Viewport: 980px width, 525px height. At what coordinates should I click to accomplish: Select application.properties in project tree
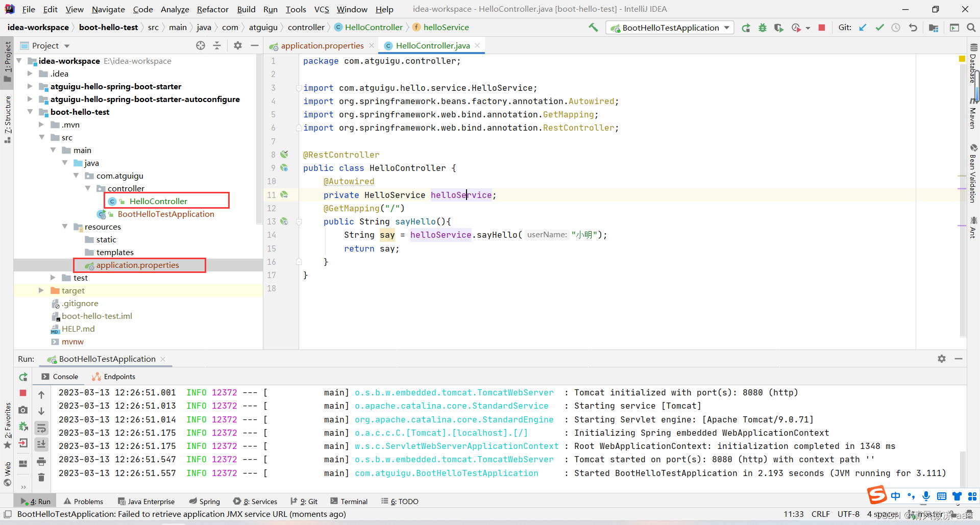click(138, 265)
